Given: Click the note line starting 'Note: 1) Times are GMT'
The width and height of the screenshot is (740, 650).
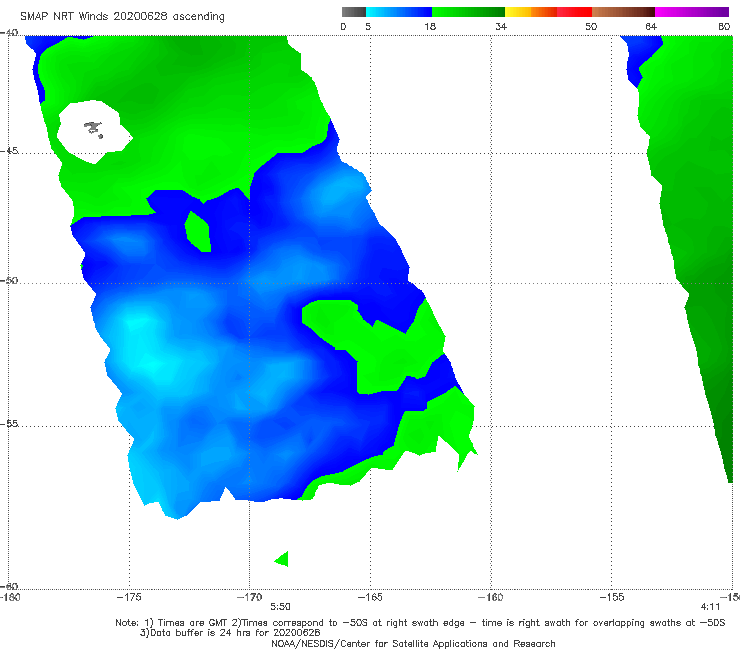Looking at the screenshot, I should point(420,623).
